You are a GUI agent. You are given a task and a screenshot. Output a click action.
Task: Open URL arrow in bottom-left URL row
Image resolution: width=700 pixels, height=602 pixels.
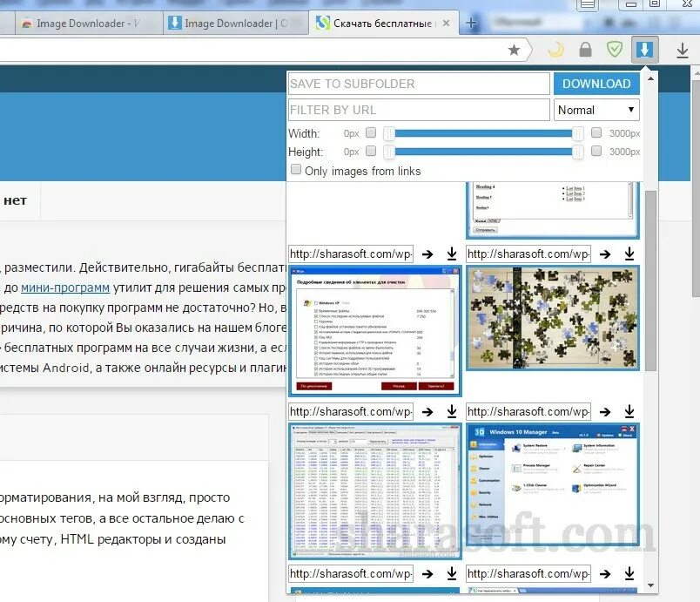coord(427,574)
